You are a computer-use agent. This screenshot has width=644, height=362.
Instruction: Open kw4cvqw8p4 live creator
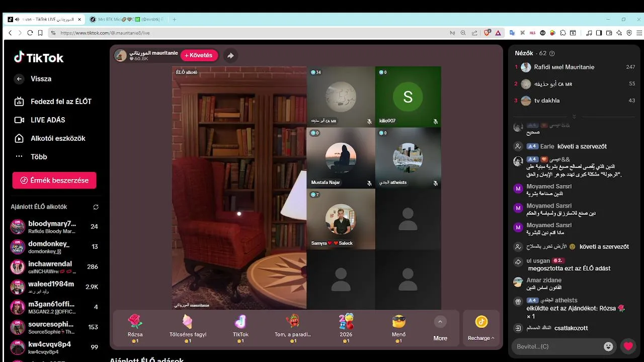tap(54, 347)
